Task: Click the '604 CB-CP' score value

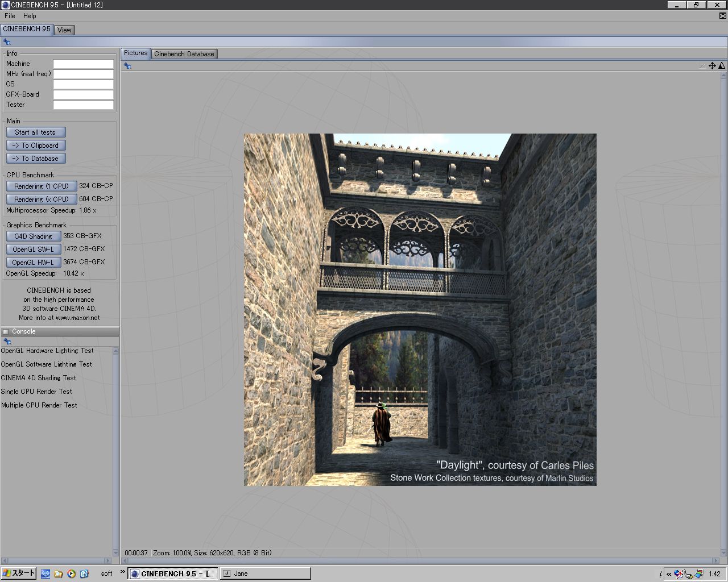Action: [96, 199]
